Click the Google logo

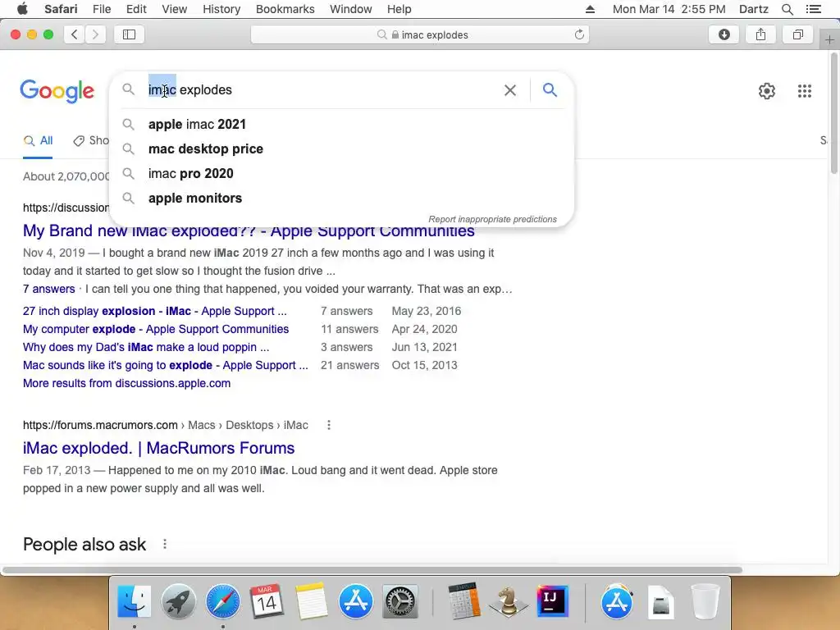pyautogui.click(x=57, y=91)
